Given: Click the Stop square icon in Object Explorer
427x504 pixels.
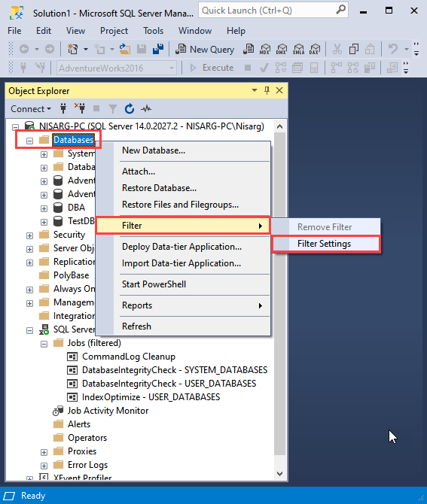Looking at the screenshot, I should [96, 108].
